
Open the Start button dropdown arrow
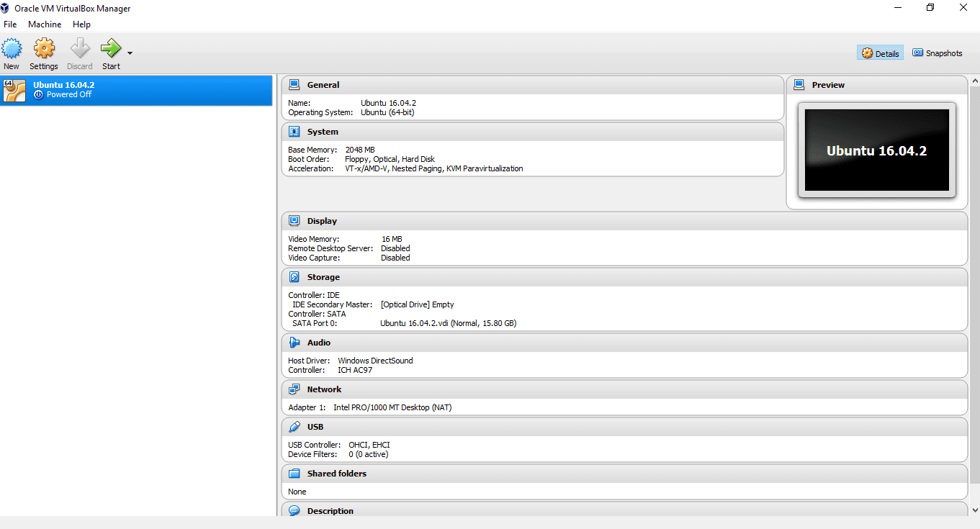(130, 53)
